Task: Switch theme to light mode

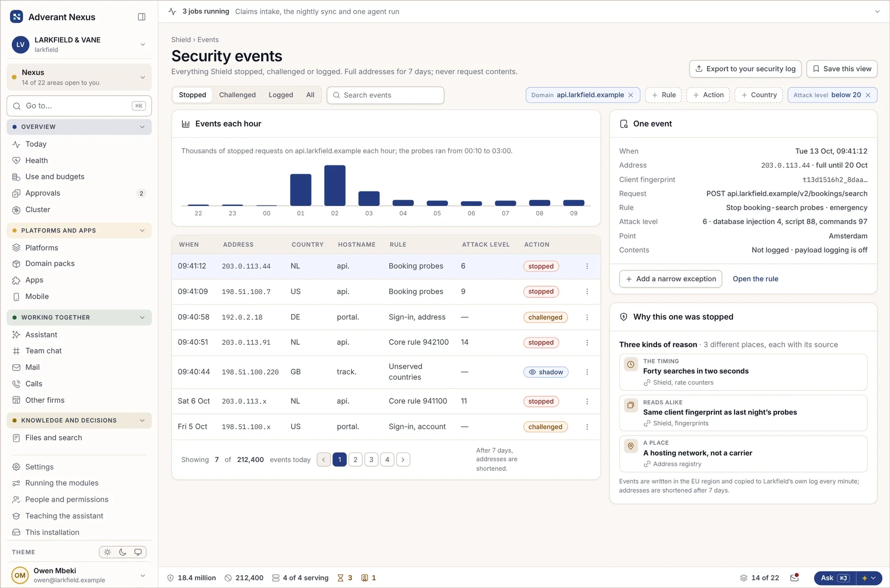Action: click(x=107, y=552)
